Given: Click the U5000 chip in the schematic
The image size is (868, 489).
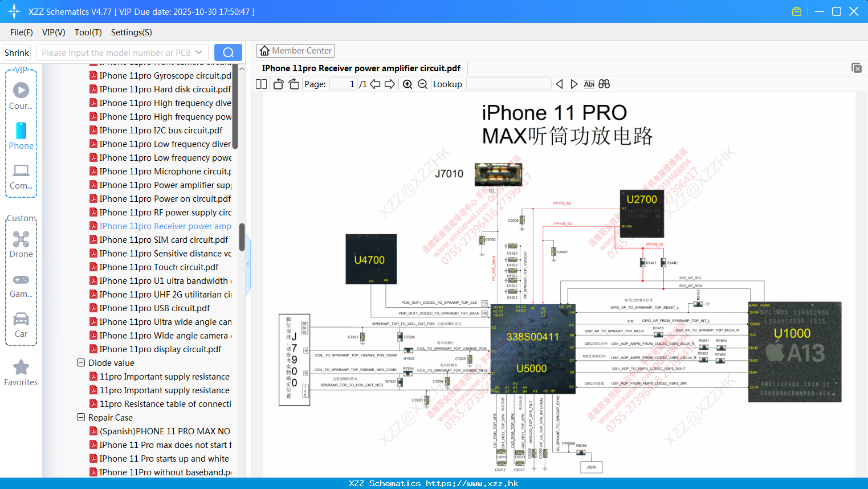Looking at the screenshot, I should [x=533, y=348].
